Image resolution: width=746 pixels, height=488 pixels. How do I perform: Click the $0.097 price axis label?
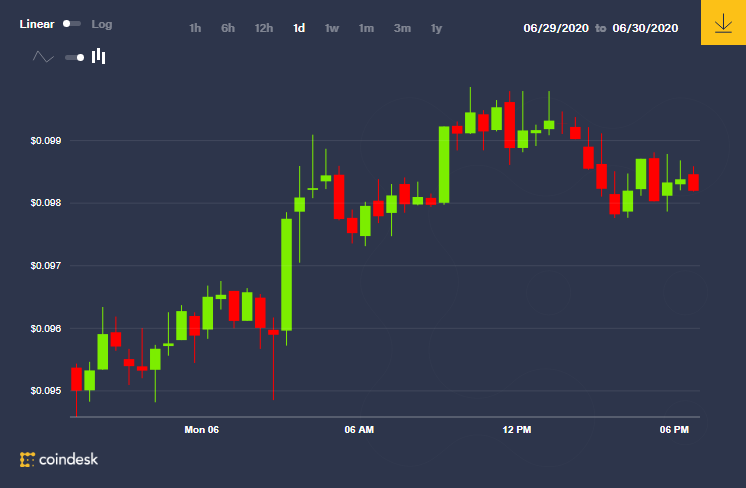coord(46,266)
